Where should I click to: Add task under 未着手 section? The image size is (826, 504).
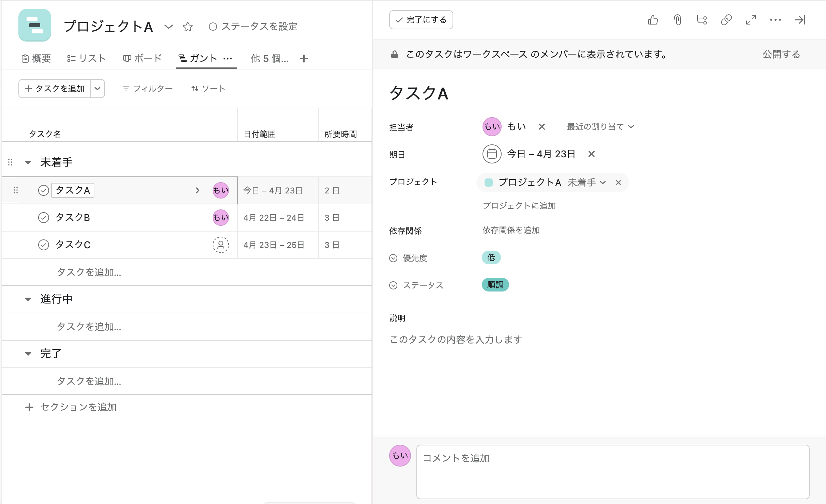pyautogui.click(x=89, y=272)
